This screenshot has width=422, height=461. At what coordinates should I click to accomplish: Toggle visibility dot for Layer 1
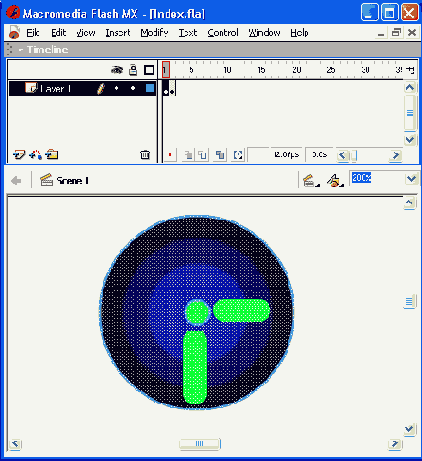tap(116, 88)
